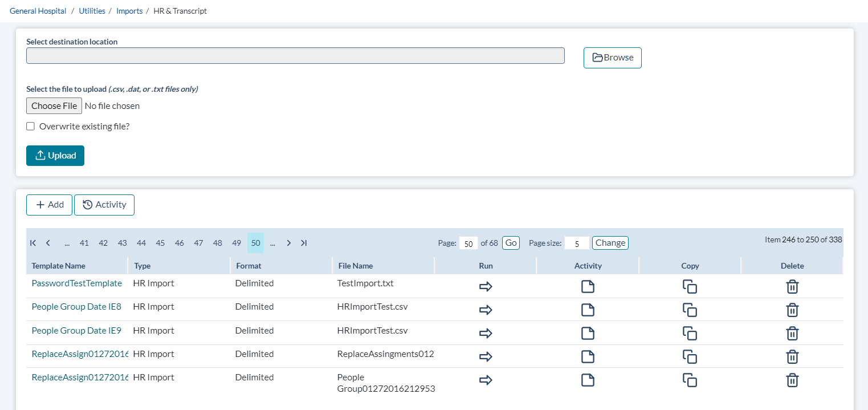Click the Page size input field
The height and width of the screenshot is (410, 868).
(x=577, y=243)
